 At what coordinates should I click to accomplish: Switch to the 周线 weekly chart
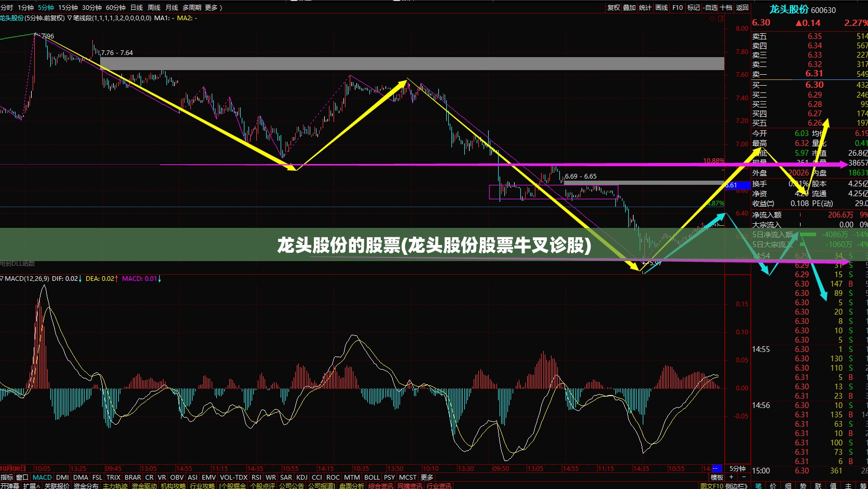(154, 8)
